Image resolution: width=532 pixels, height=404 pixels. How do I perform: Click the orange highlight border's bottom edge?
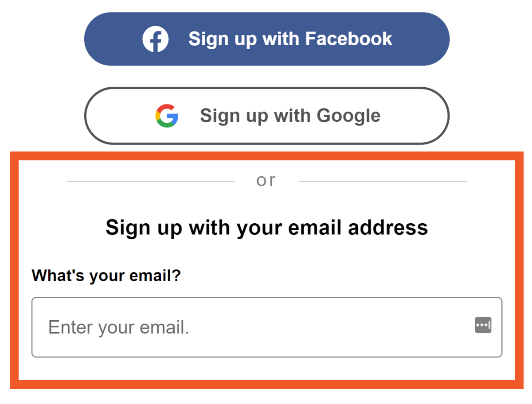click(266, 384)
